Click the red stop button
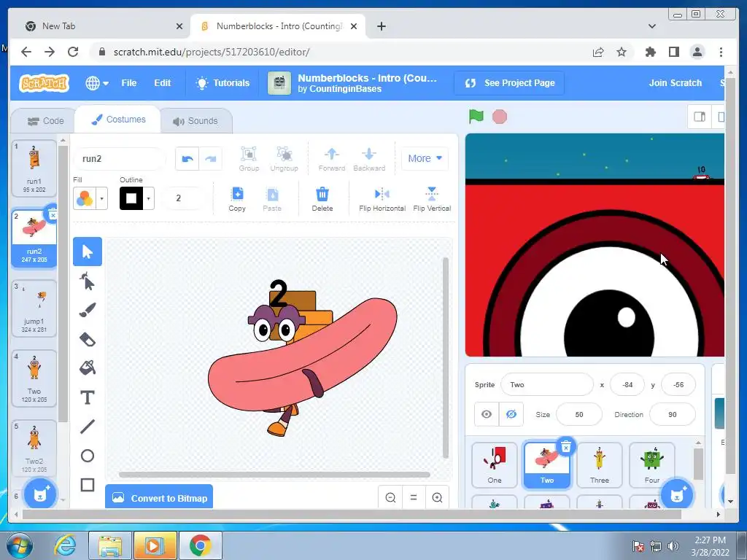The image size is (747, 560). point(499,117)
